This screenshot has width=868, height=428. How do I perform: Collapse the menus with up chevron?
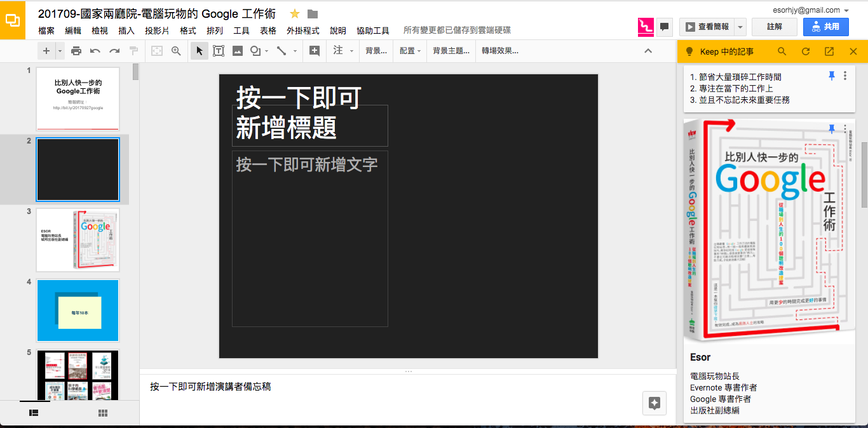(x=648, y=51)
